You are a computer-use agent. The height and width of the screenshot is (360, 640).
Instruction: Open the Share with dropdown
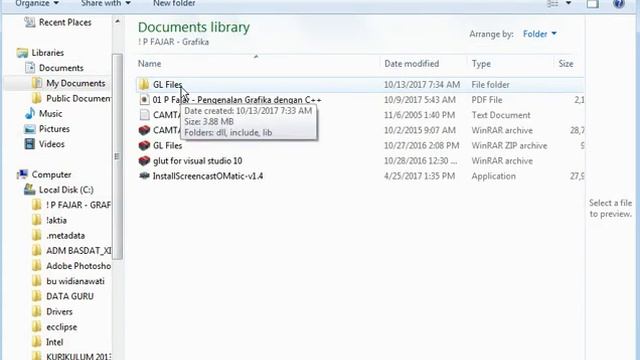[105, 3]
